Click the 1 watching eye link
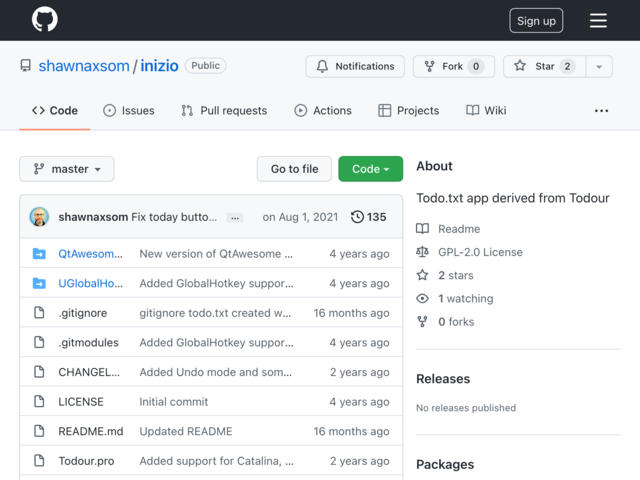The height and width of the screenshot is (480, 640). point(455,298)
